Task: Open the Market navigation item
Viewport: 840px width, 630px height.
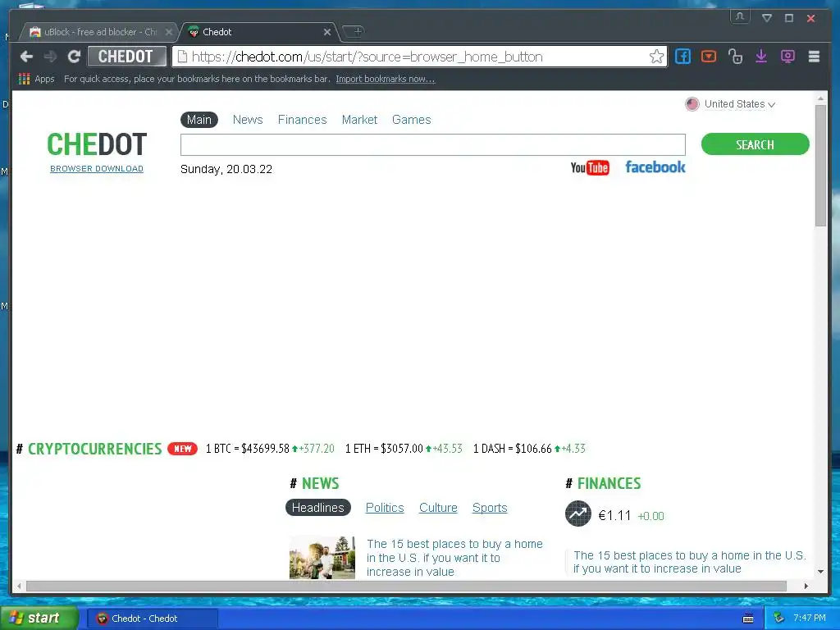Action: 359,120
